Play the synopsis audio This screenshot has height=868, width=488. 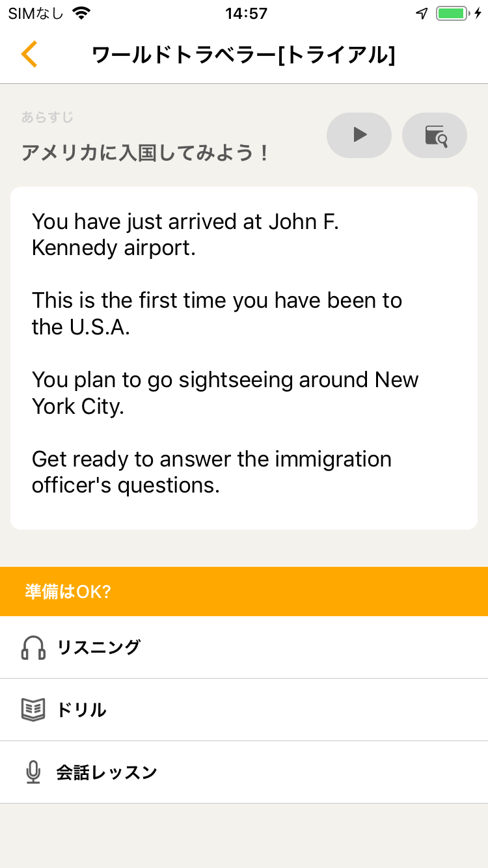359,135
